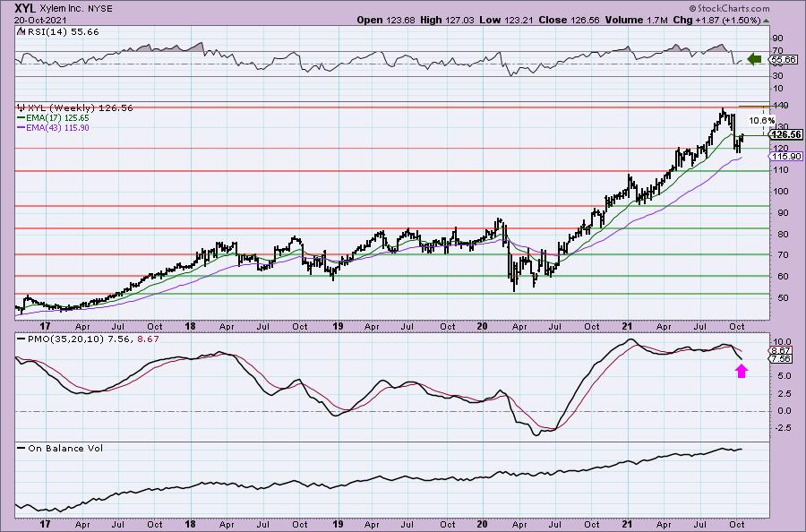The width and height of the screenshot is (806, 532).
Task: Click the 30 level on the RSI axis
Action: point(777,75)
